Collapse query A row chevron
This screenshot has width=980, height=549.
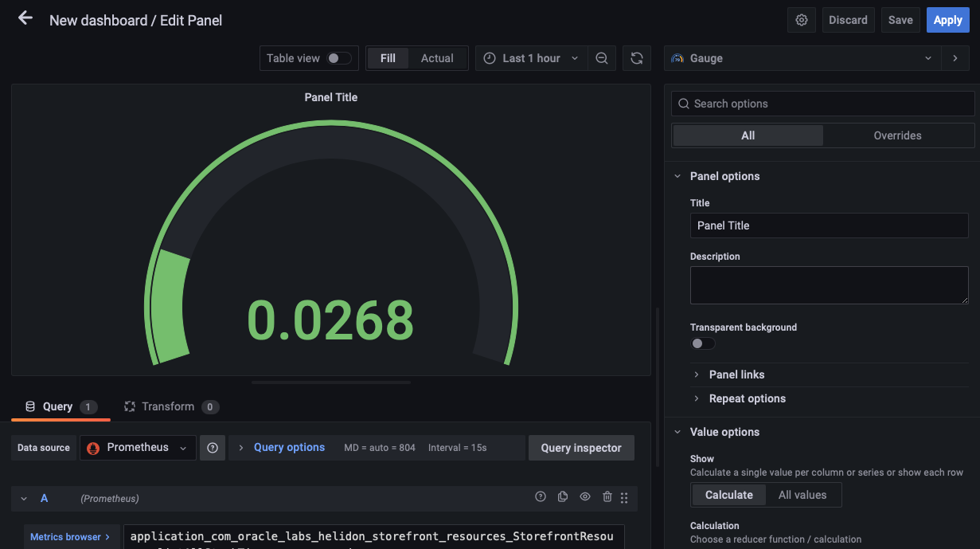pos(24,498)
